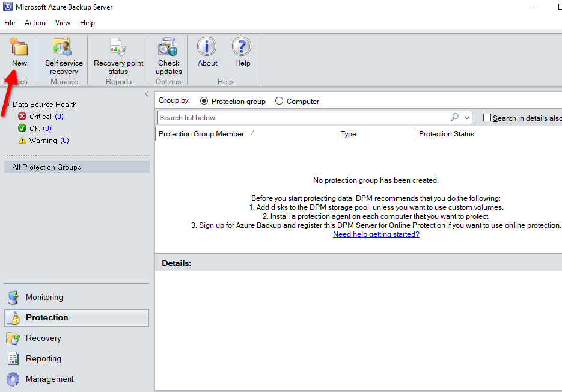Open the About info icon
Image resolution: width=562 pixels, height=392 pixels.
click(207, 47)
